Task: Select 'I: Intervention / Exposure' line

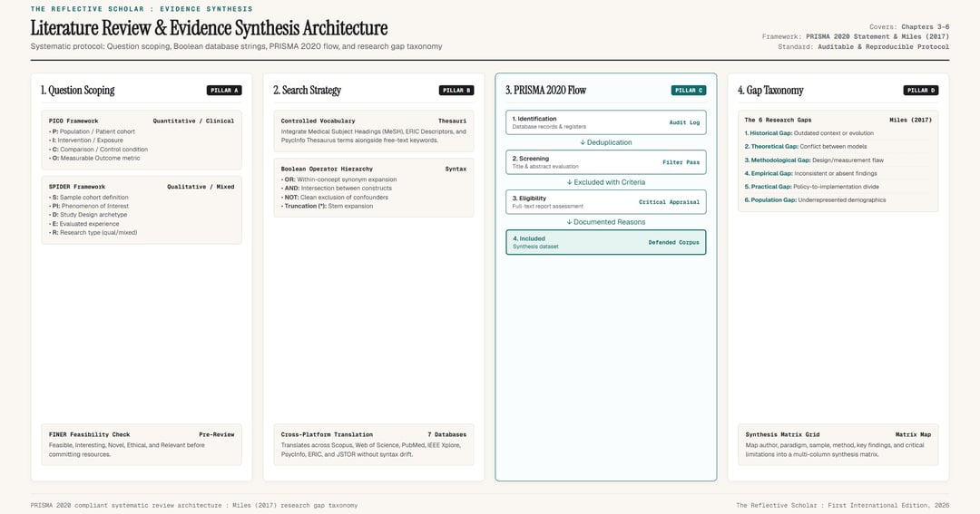Action: 86,141
